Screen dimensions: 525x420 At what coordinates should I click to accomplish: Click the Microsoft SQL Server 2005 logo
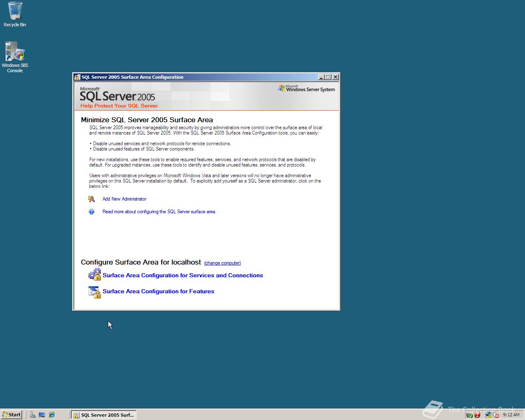tap(117, 94)
